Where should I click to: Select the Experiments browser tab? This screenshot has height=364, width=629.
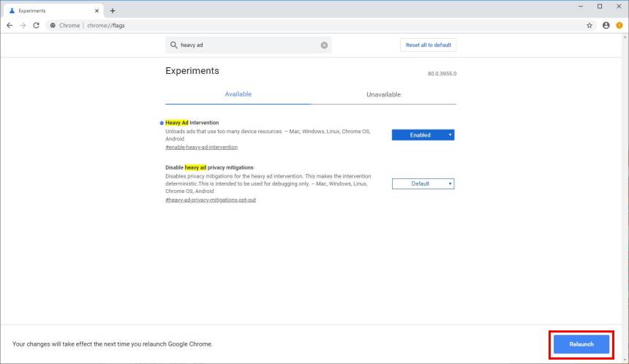[x=53, y=11]
